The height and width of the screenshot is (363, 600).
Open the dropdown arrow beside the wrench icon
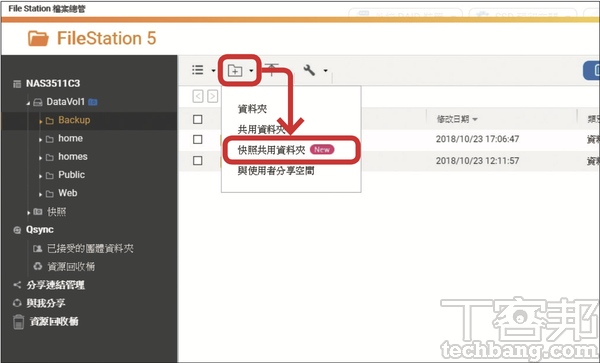325,70
